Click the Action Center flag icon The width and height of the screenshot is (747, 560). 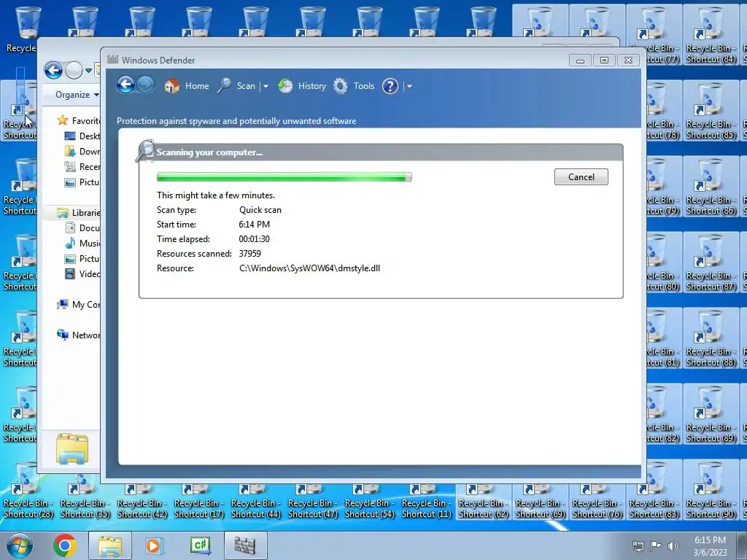[656, 545]
